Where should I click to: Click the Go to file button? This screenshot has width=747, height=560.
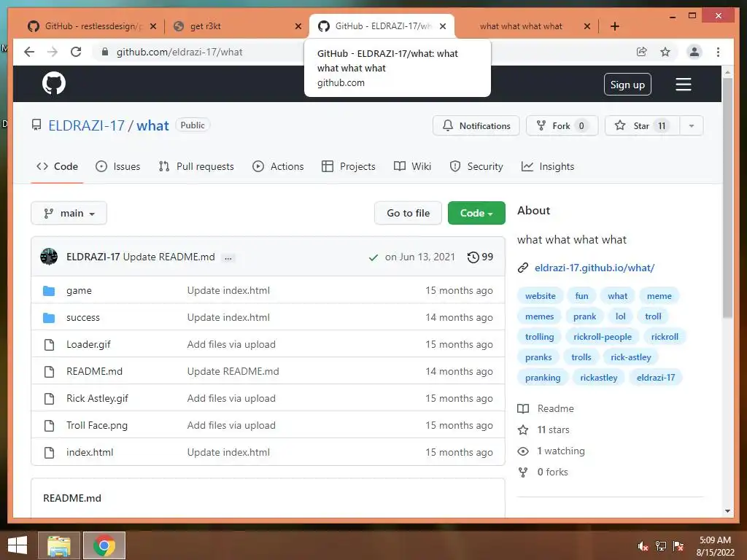pyautogui.click(x=409, y=213)
